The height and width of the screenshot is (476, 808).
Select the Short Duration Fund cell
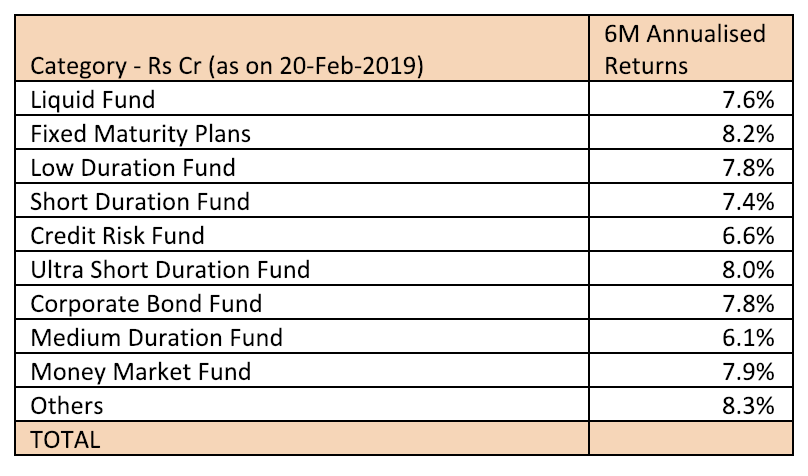140,201
